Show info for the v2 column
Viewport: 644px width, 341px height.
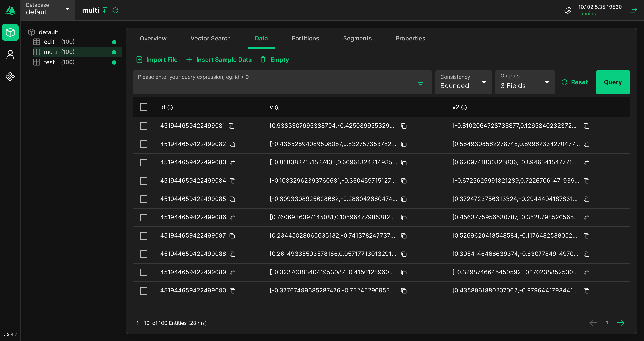click(x=464, y=107)
